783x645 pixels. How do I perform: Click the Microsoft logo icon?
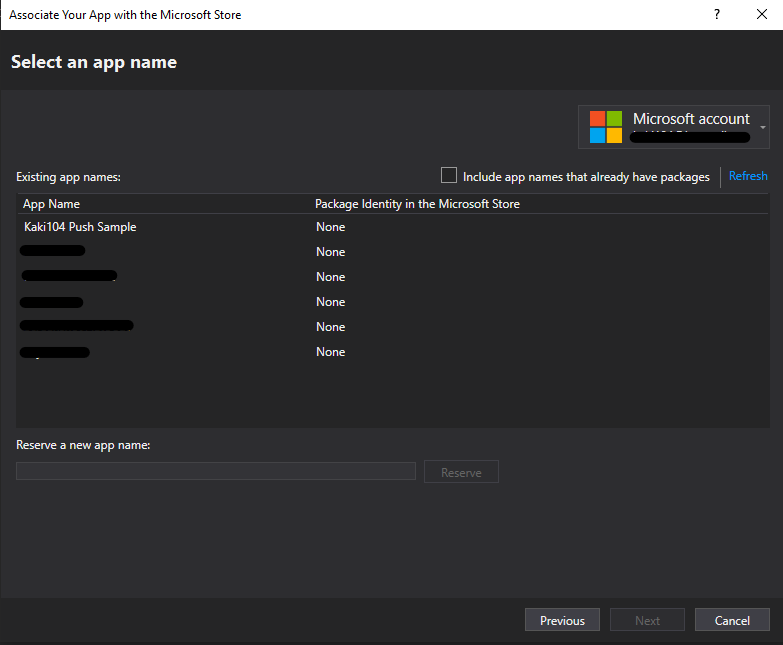point(606,127)
